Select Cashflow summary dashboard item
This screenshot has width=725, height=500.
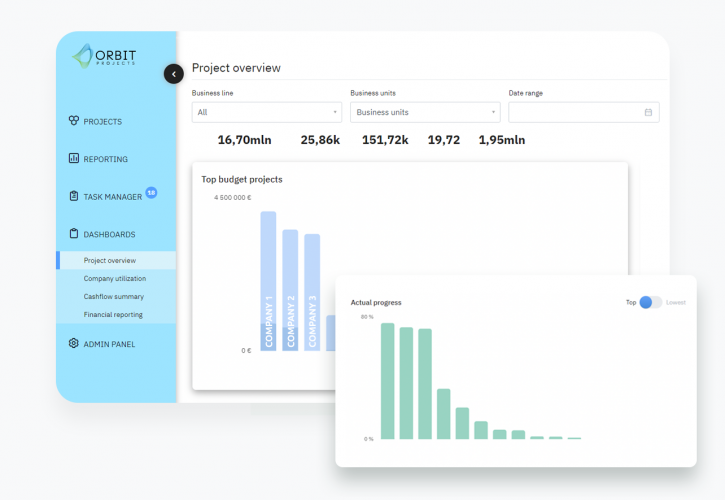(x=116, y=296)
